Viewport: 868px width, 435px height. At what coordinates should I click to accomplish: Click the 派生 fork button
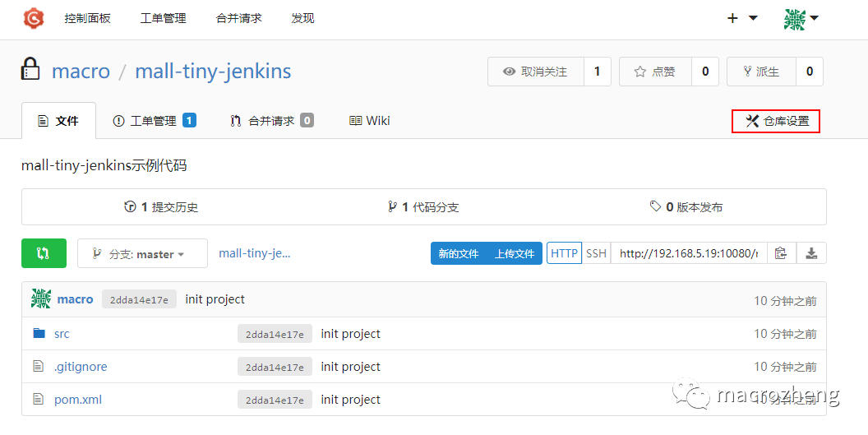click(761, 72)
